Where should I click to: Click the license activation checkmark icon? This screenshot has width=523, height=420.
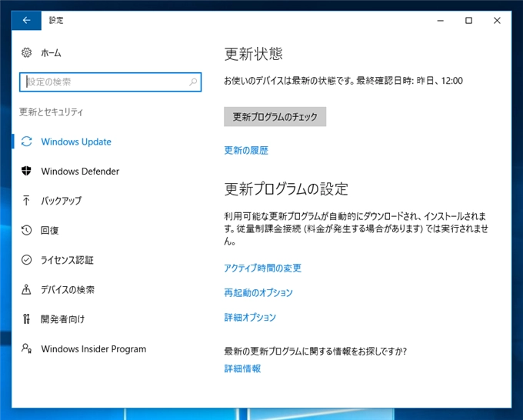point(26,259)
